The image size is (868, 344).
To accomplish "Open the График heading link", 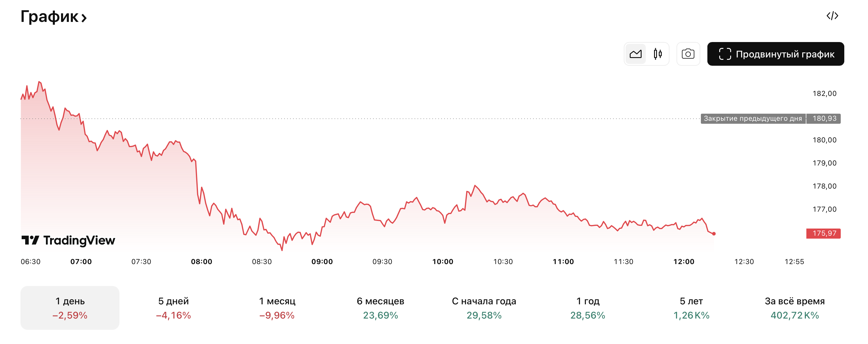I will click(49, 17).
